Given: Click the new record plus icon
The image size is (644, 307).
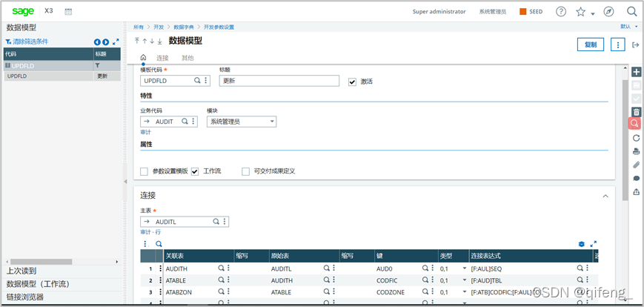Looking at the screenshot, I should click(x=636, y=73).
